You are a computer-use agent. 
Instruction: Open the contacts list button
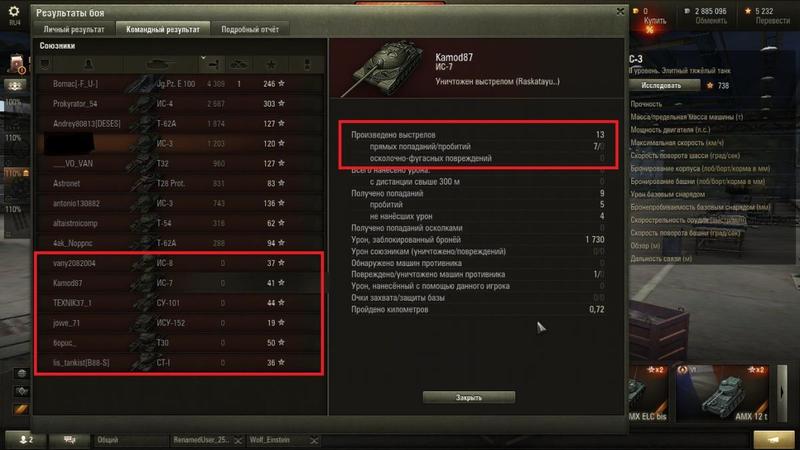(25, 440)
